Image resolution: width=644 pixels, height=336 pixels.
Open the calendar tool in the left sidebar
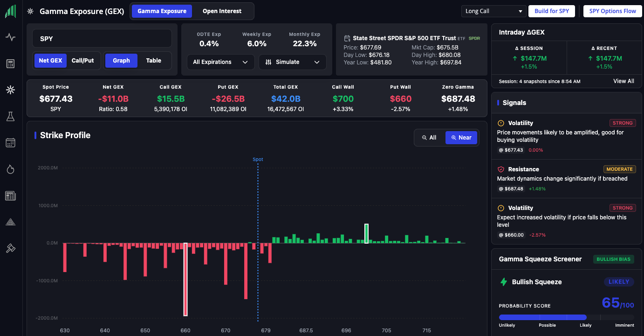[10, 142]
